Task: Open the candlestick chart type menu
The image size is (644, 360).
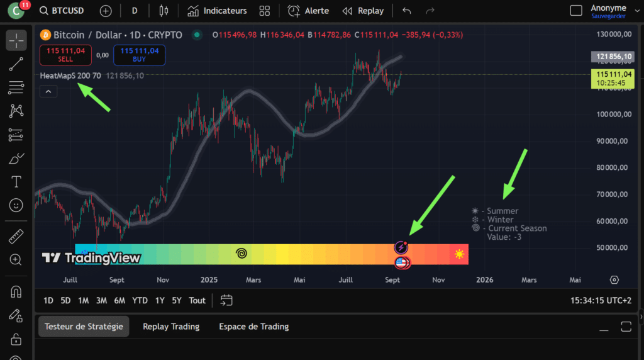Action: pyautogui.click(x=164, y=11)
